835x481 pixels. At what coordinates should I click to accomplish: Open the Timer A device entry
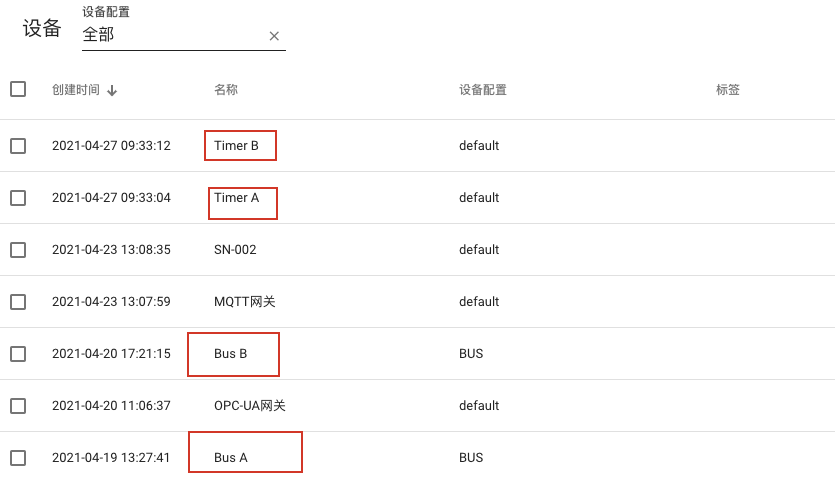point(236,198)
